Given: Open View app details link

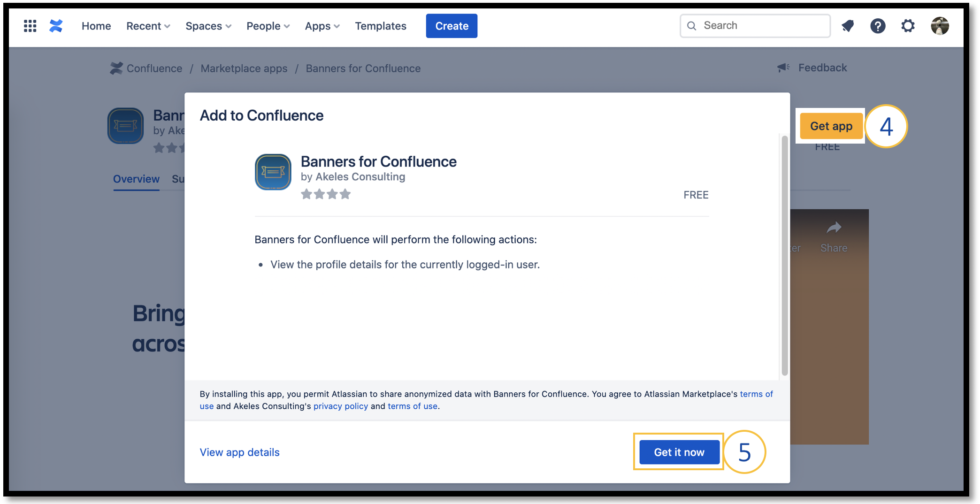Looking at the screenshot, I should coord(239,452).
